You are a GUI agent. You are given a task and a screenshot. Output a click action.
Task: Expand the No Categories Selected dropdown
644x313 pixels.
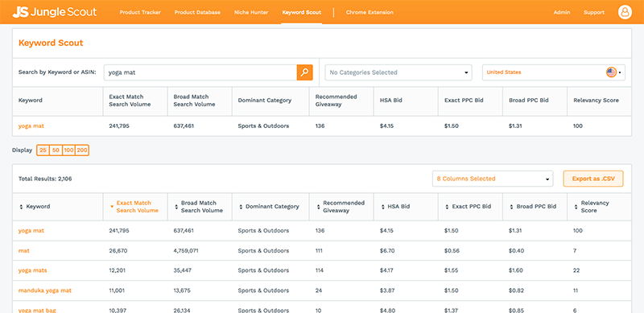point(398,72)
